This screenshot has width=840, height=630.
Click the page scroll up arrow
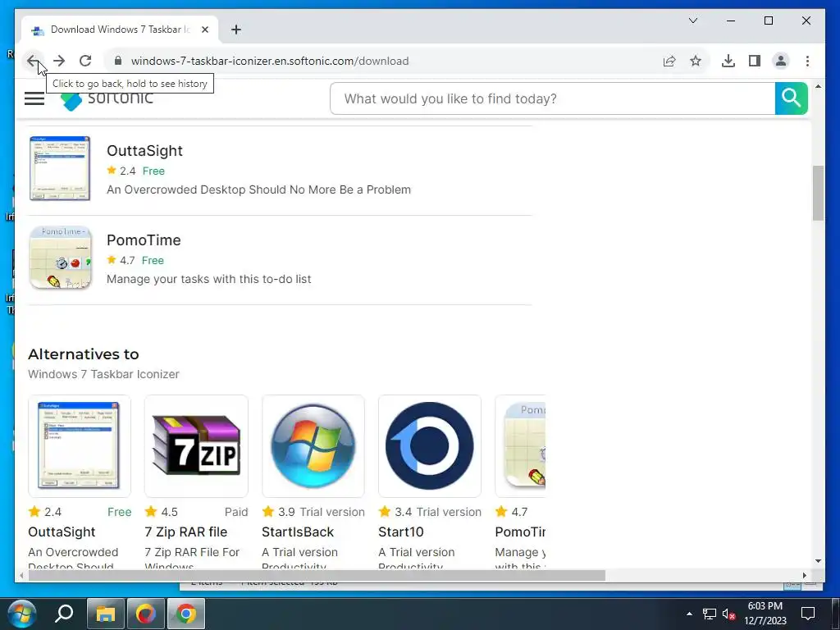click(818, 86)
